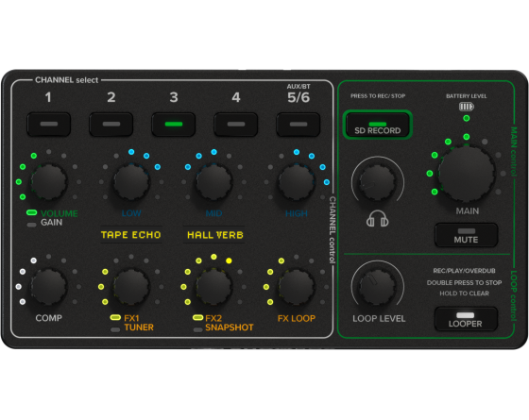This screenshot has height=420, width=529.
Task: Click the grey SNAPSHOT indicator LED
Action: 197,329
